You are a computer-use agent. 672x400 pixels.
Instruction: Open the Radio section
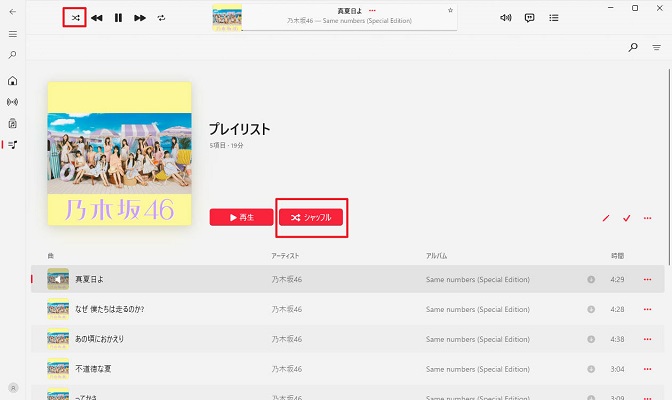pos(12,102)
